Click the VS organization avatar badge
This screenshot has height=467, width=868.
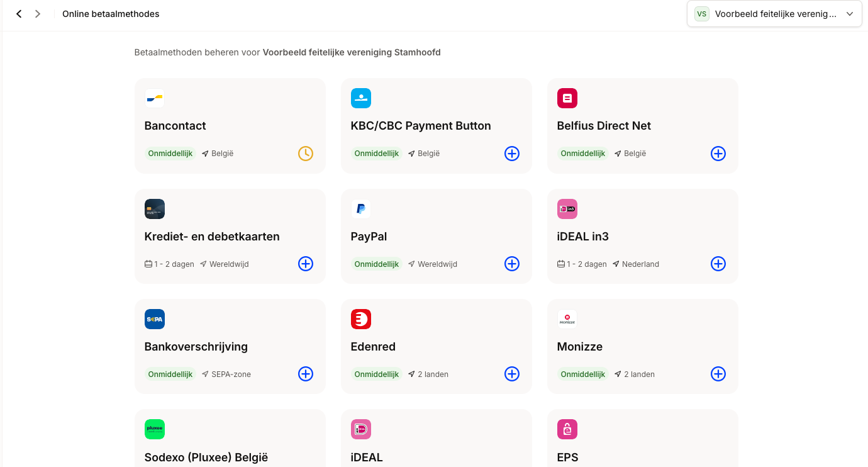click(701, 14)
